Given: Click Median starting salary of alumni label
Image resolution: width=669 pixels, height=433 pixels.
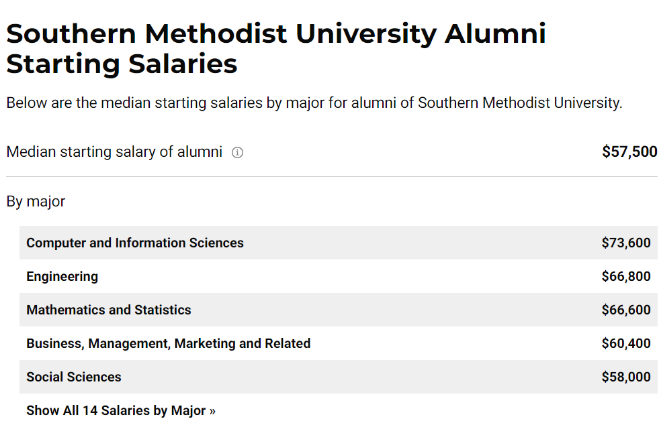Looking at the screenshot, I should point(114,152).
